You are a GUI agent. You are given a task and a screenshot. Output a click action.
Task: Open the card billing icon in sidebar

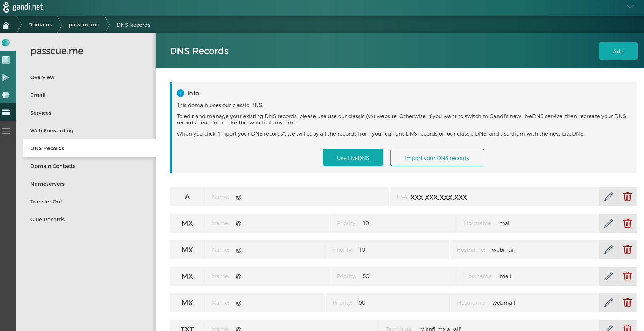(x=6, y=112)
